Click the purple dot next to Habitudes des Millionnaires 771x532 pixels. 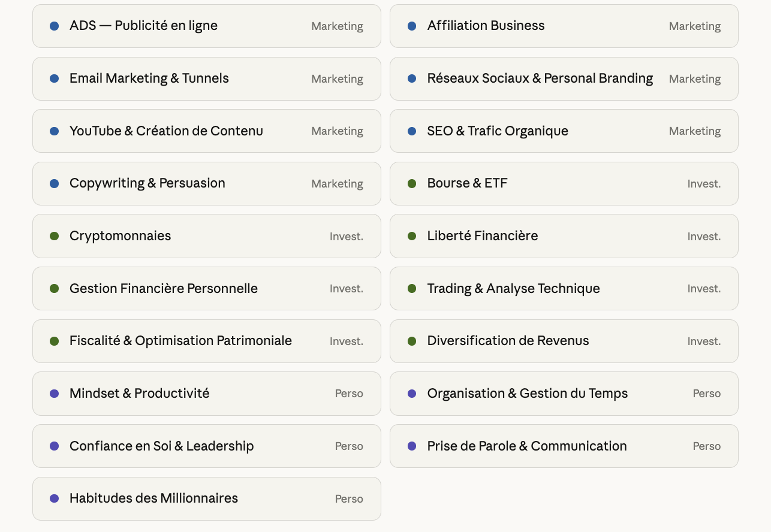coord(55,498)
